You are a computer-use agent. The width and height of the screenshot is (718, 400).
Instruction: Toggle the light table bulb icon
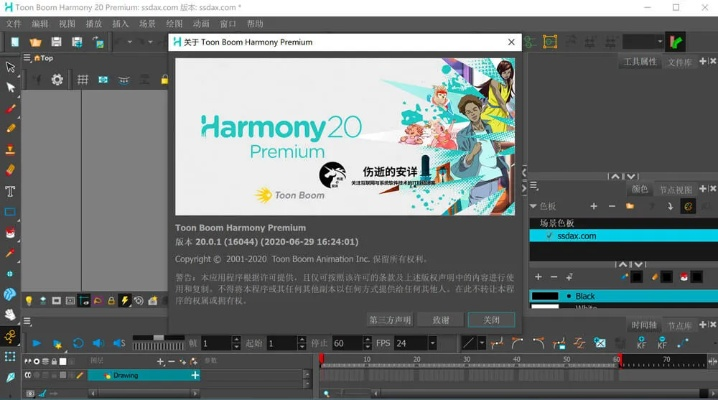tap(29, 301)
